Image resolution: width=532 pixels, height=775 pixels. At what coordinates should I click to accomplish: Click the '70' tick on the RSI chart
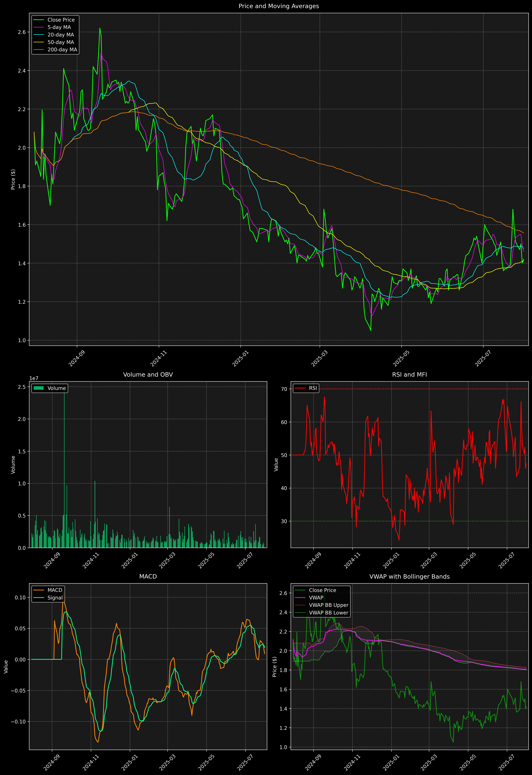coord(284,389)
